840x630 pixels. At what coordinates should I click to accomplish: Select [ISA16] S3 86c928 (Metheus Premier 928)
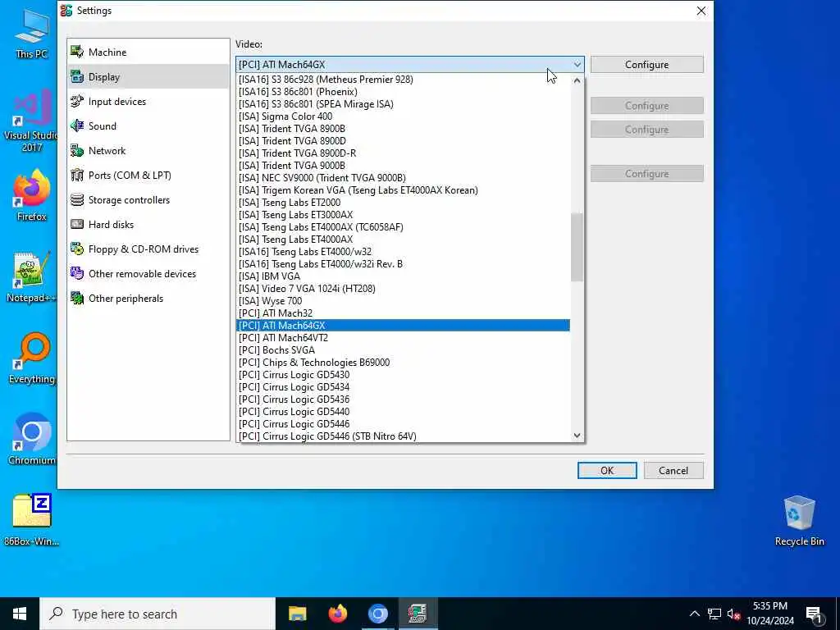pos(403,80)
